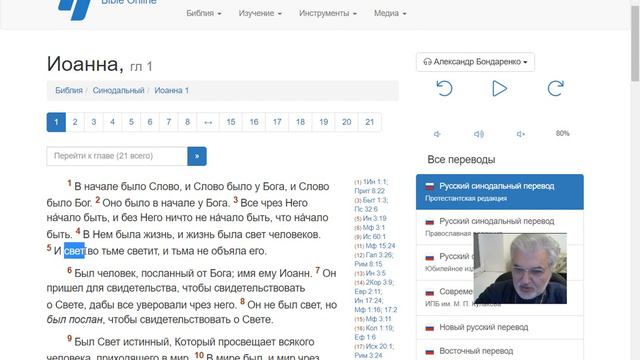Go to chapter 20

[x=347, y=122]
